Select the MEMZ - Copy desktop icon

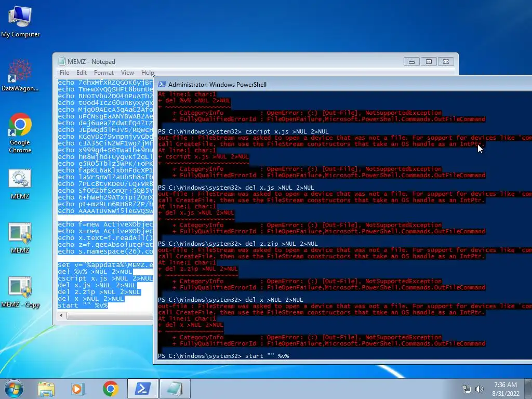(20, 292)
